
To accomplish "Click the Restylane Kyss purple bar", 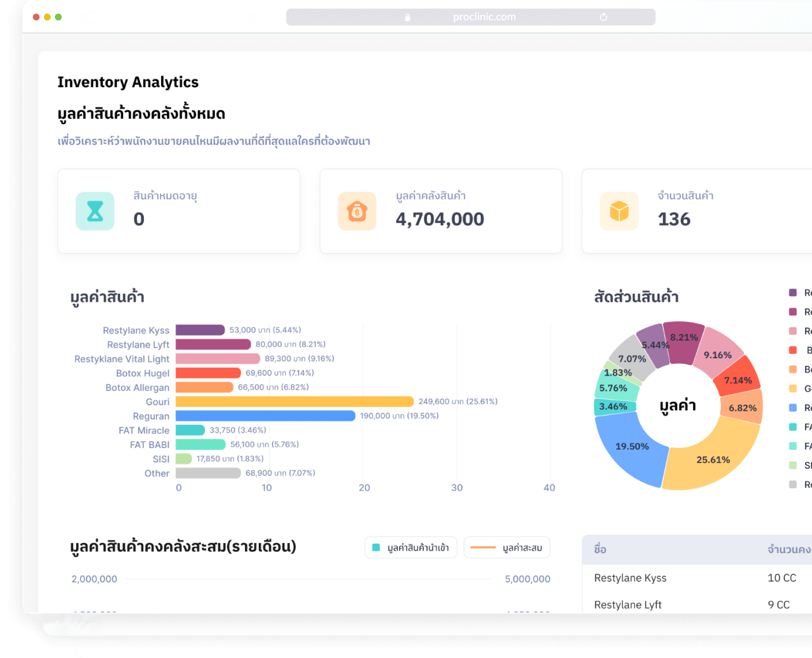I will click(x=200, y=330).
